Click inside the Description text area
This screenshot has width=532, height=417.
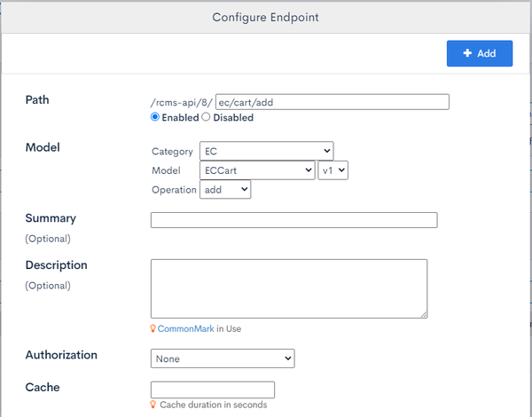click(x=289, y=288)
